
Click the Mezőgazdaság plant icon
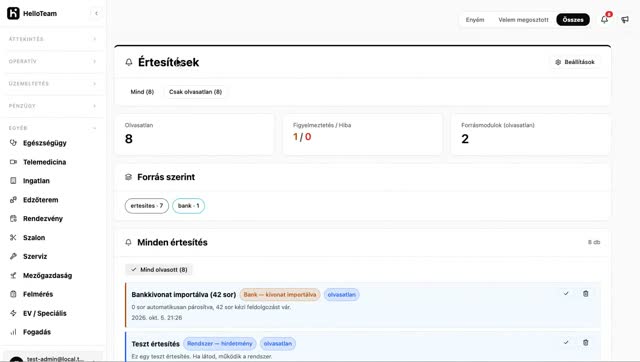pos(13,275)
